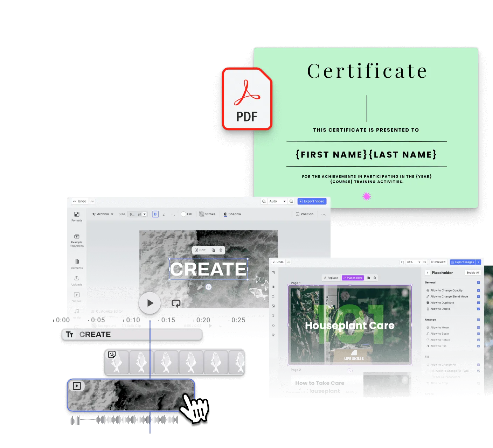Image resolution: width=493 pixels, height=448 pixels.
Task: Open the Text tool in image editor sidebar
Action: tap(273, 316)
